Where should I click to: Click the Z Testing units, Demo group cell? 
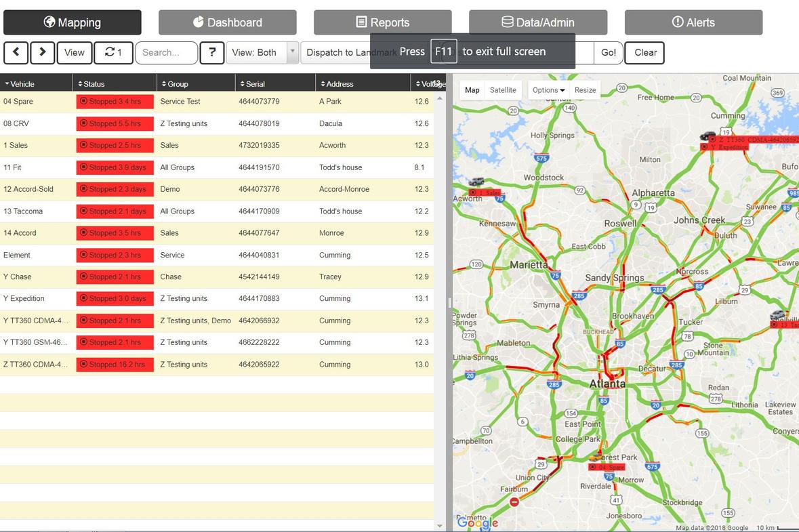195,321
